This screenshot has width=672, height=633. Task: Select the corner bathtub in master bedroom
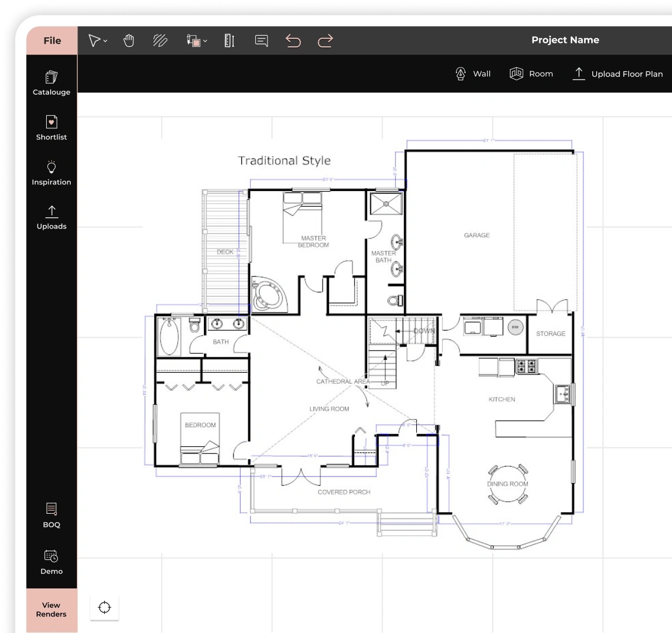tap(269, 294)
